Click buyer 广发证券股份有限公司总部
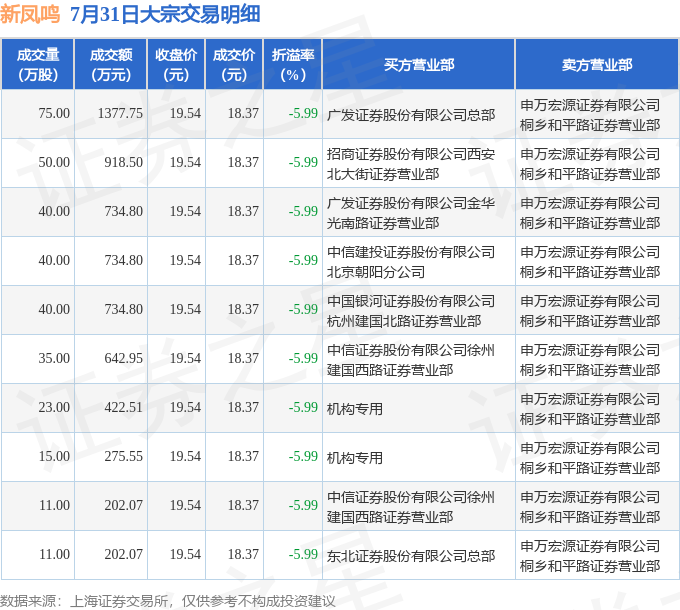The height and width of the screenshot is (610, 680). point(411,115)
